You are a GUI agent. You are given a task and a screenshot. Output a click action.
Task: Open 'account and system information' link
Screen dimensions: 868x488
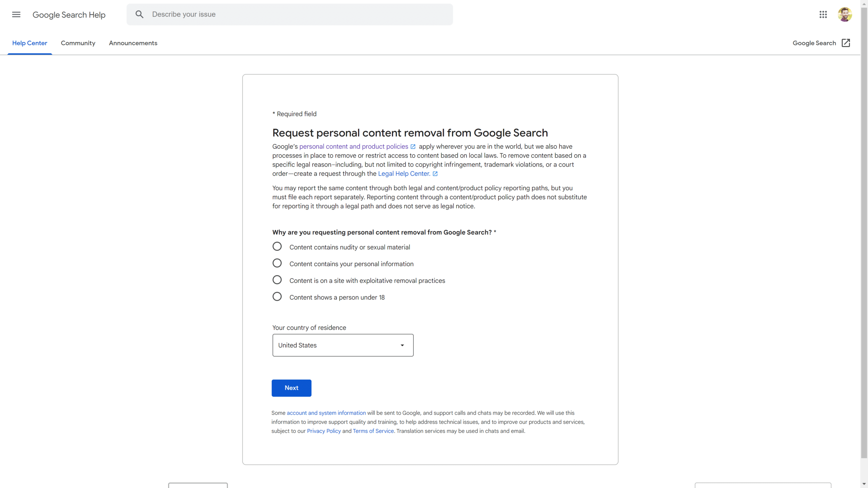[x=326, y=413]
